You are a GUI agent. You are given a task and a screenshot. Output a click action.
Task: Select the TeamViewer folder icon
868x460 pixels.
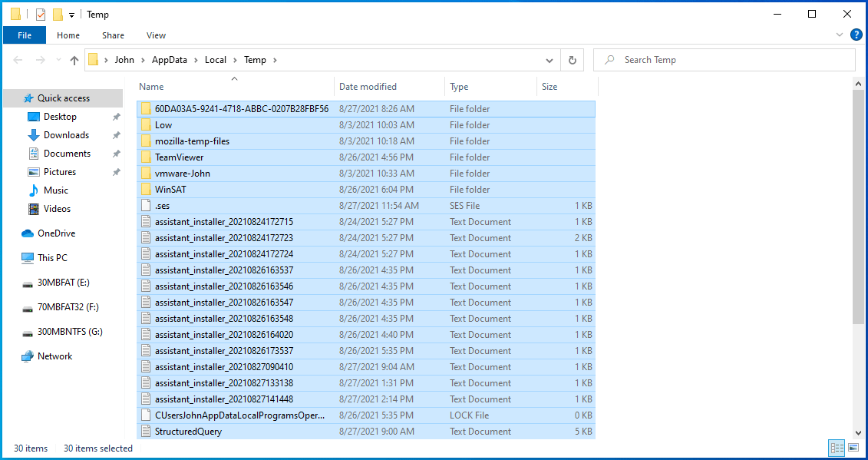coord(146,157)
